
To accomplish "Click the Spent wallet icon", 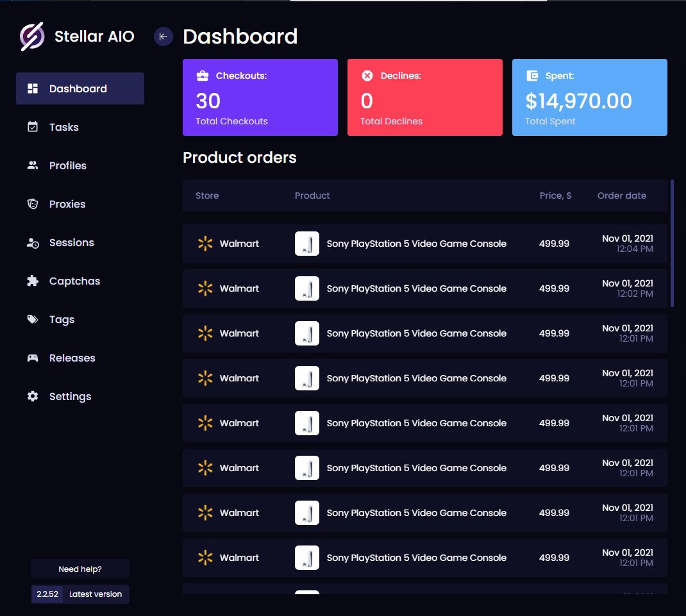I will 532,76.
